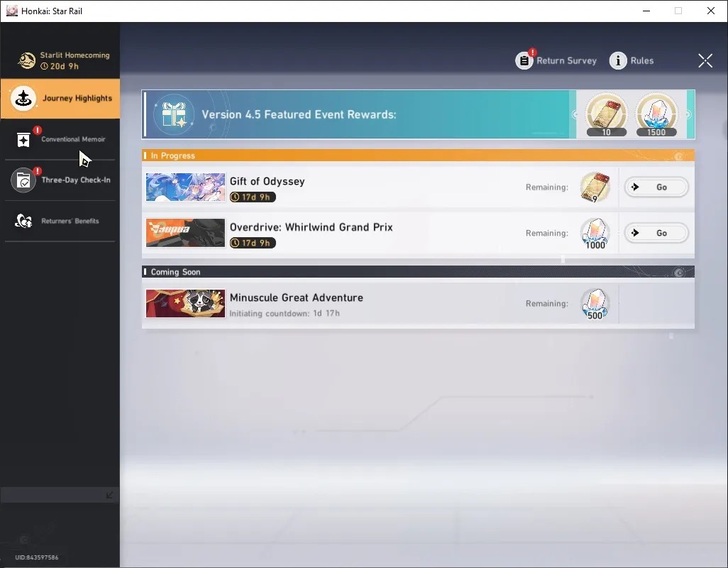Click the 1500 stellar jade reward icon

coord(656,115)
